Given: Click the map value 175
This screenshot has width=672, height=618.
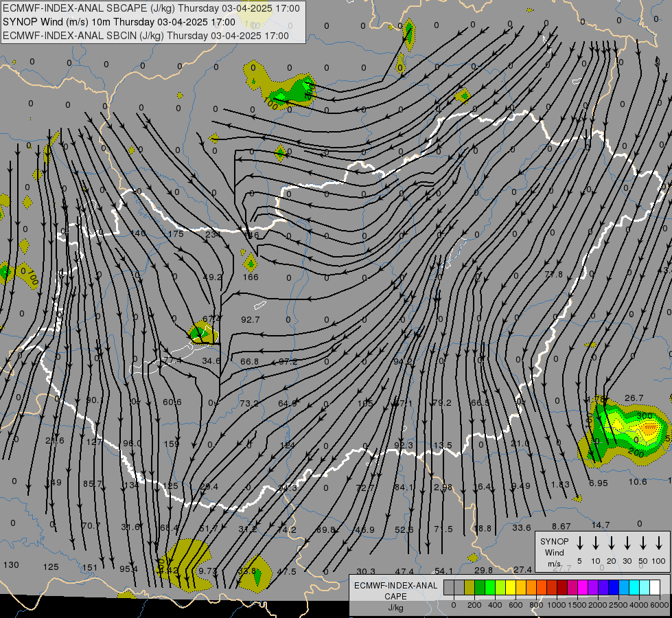Looking at the screenshot, I should click(176, 233).
